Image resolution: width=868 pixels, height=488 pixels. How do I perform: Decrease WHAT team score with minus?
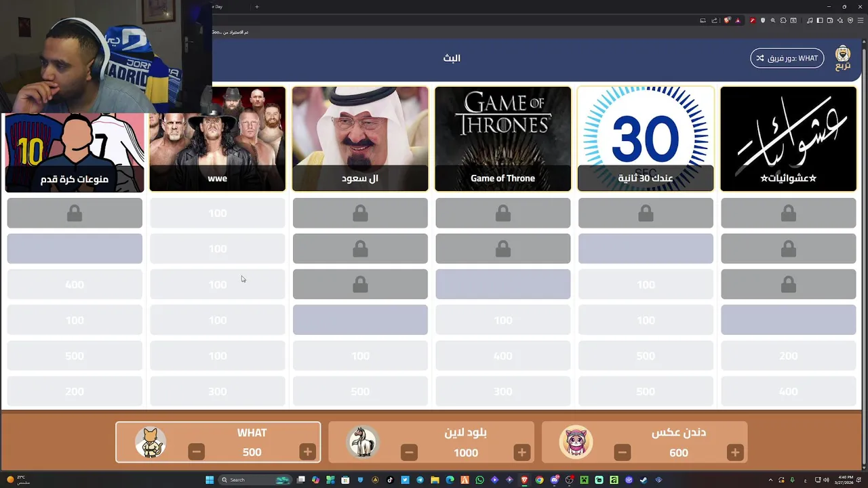point(197,452)
